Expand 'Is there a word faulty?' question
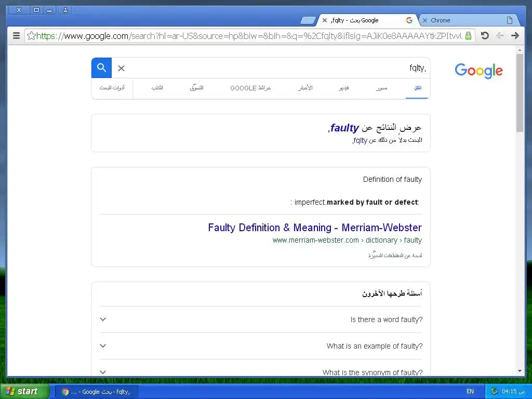Image resolution: width=532 pixels, height=399 pixels. [261, 320]
